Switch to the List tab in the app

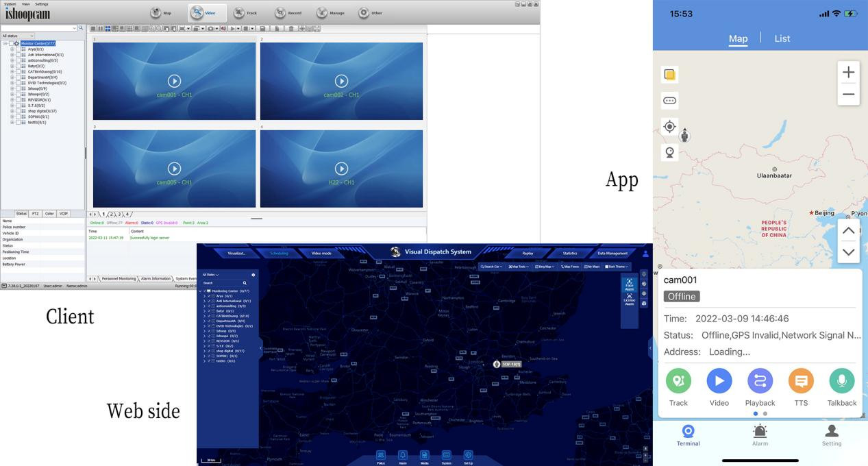782,39
